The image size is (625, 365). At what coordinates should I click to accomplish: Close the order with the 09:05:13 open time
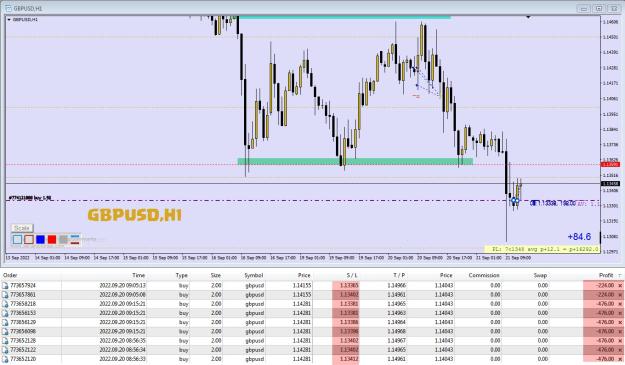point(620,286)
